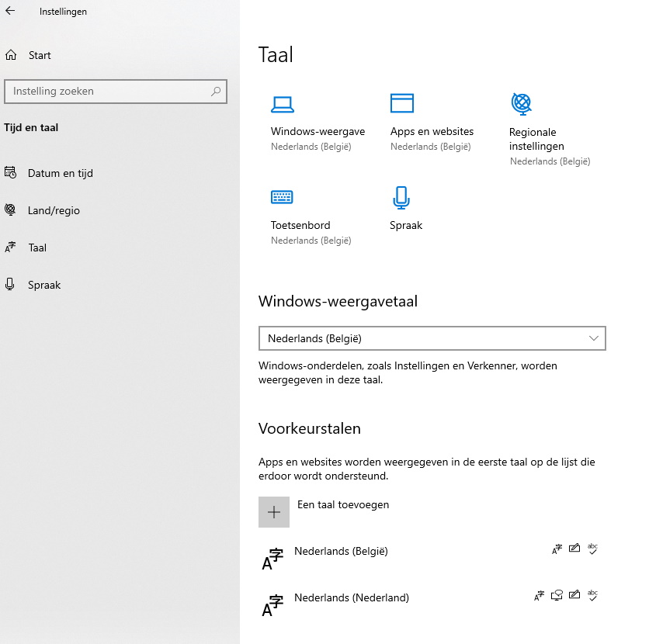This screenshot has width=649, height=644.
Task: Click the Instellingen window title
Action: 63,12
